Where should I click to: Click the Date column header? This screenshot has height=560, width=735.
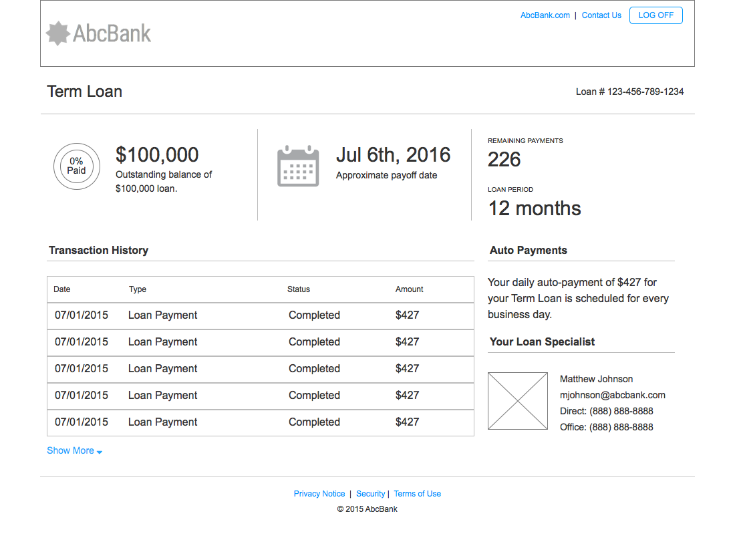(62, 289)
